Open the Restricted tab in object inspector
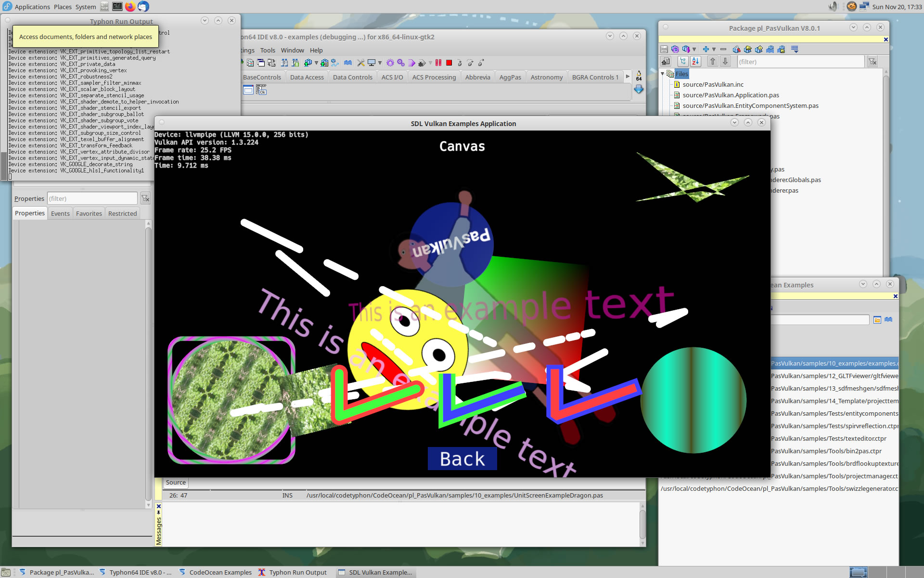This screenshot has height=578, width=924. coord(122,213)
